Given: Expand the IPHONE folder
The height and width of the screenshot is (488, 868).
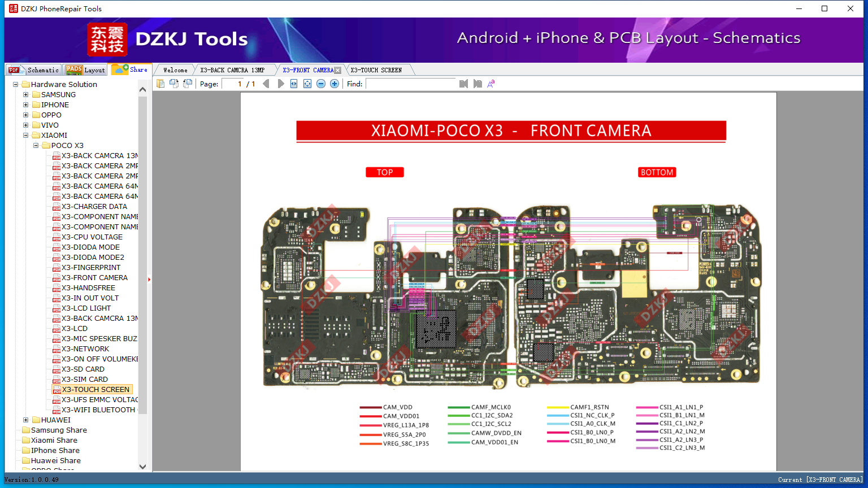Looking at the screenshot, I should click(x=26, y=105).
